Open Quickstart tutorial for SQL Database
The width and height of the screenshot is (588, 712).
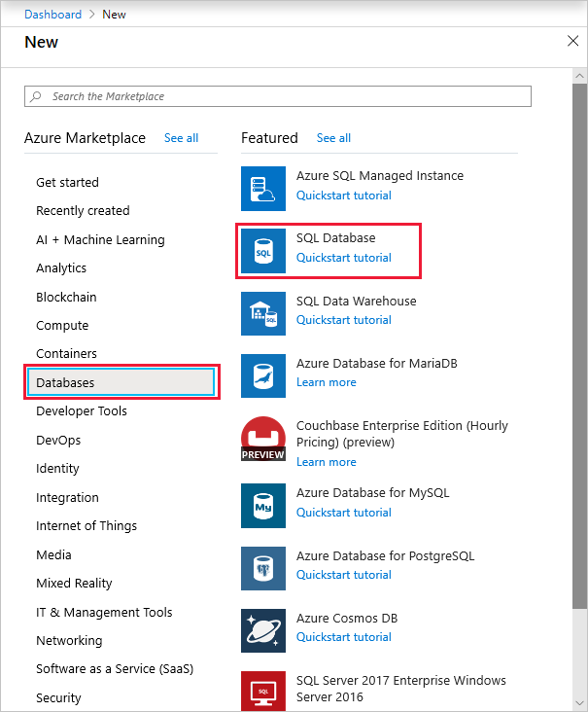point(343,258)
